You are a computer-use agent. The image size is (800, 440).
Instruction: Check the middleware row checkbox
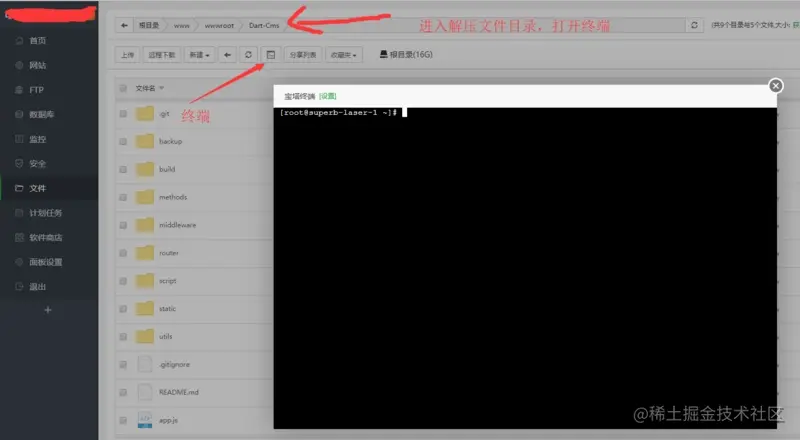click(123, 225)
